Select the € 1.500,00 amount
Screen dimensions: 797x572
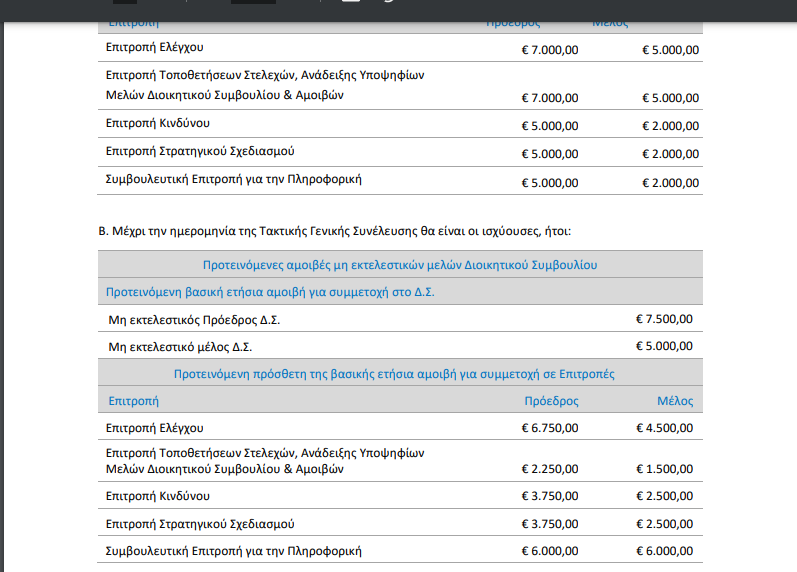coord(664,469)
